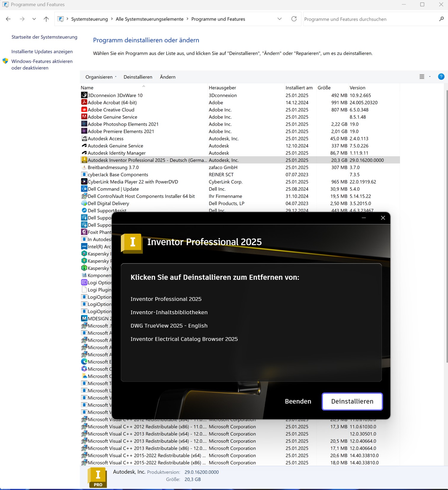Sort by the Version column header
Screen dimensions: 448x490
374,87
